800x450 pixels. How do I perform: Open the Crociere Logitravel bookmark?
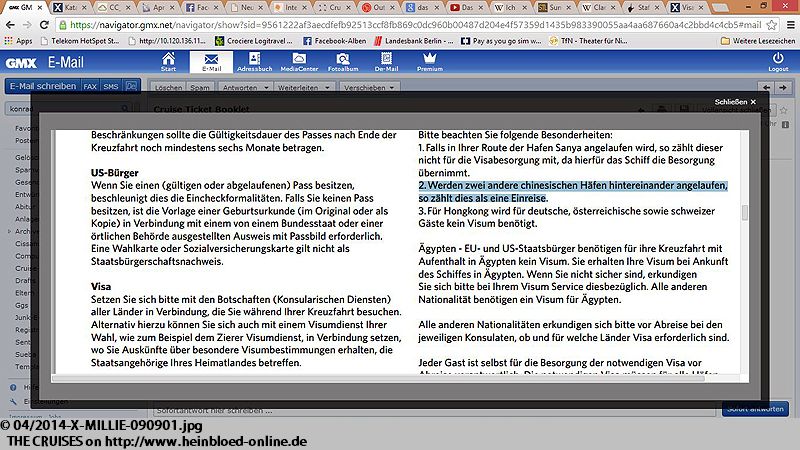pos(254,41)
